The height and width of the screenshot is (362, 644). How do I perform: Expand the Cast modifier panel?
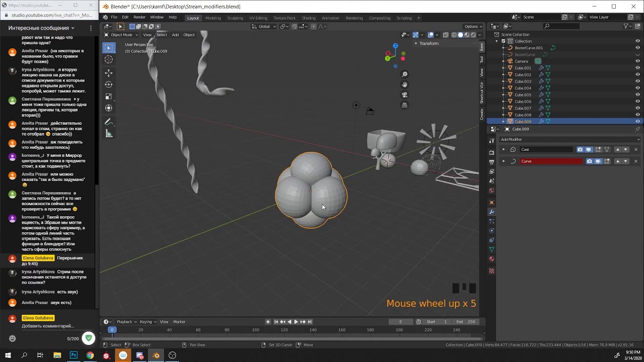504,149
